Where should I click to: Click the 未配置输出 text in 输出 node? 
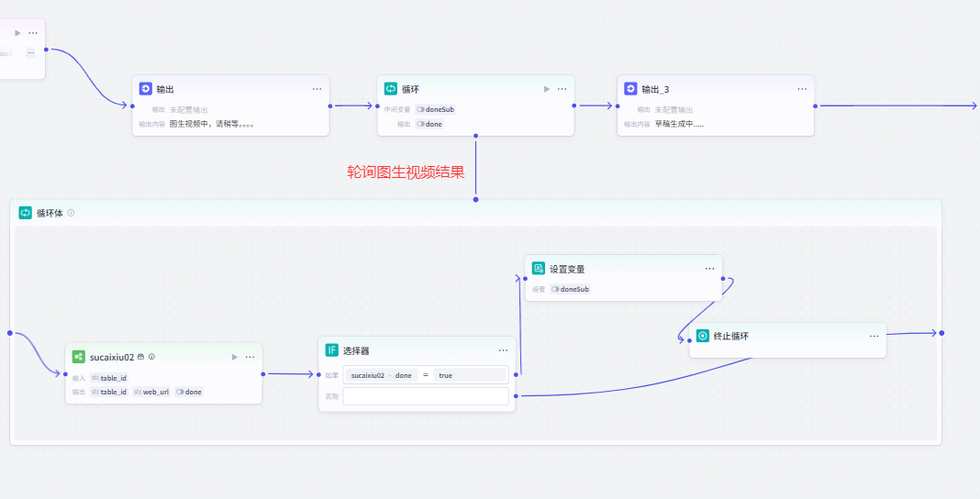point(189,109)
